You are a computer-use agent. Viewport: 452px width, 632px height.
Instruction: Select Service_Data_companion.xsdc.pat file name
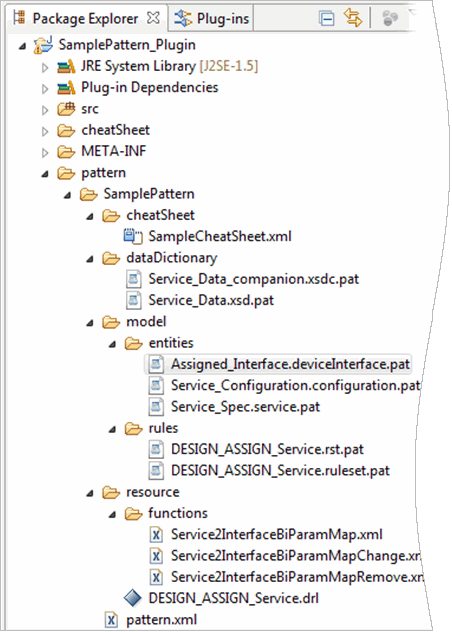pos(254,279)
